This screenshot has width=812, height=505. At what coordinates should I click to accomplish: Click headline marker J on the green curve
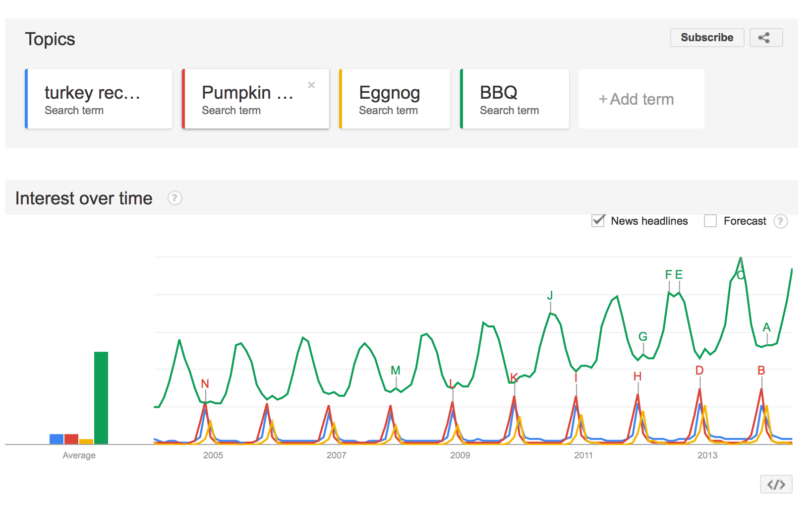[x=550, y=295]
